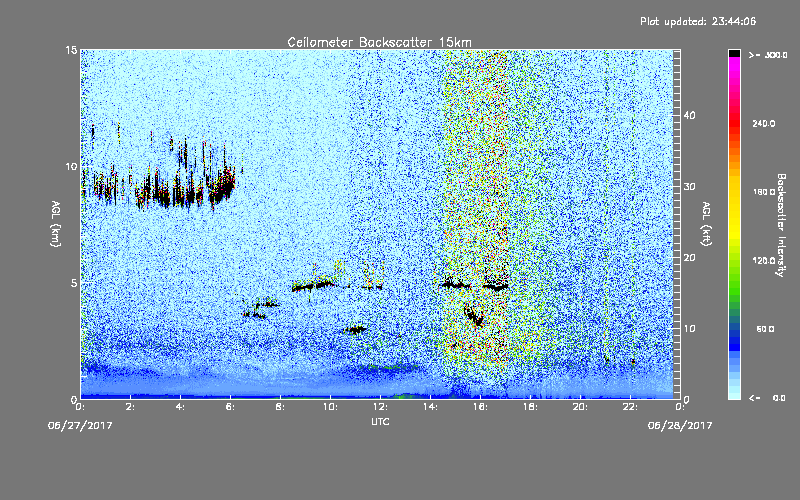800x500 pixels.
Task: Select the '10:' hour tick label
Action: [x=331, y=407]
